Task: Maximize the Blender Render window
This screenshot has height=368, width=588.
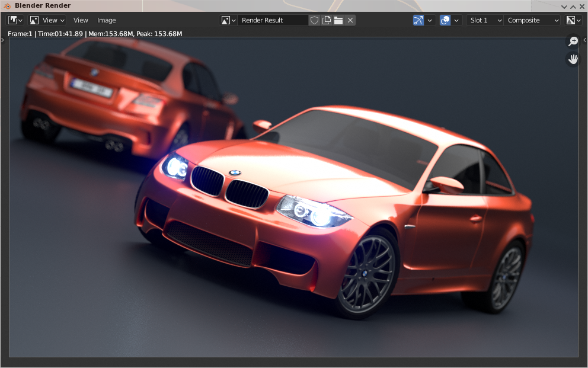Action: (573, 7)
